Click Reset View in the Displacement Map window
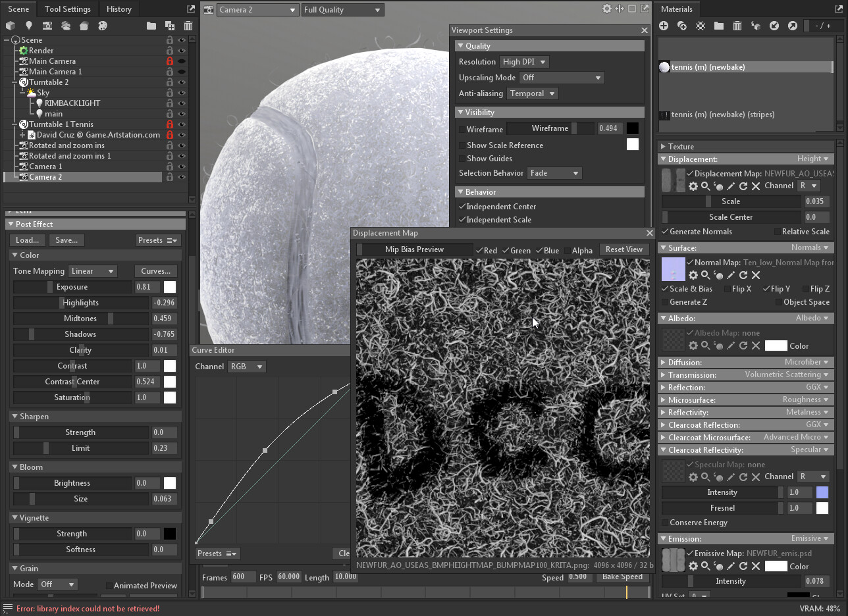 623,249
